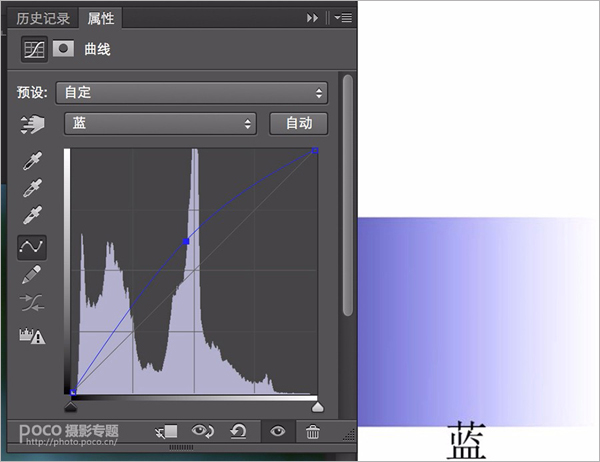Click the histogram clipping warning icon
Image resolution: width=600 pixels, height=462 pixels.
(x=33, y=336)
